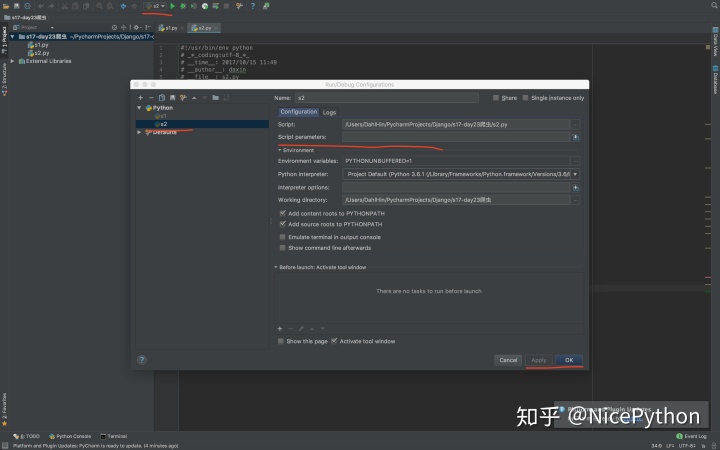The height and width of the screenshot is (450, 720).
Task: Click scroll-from-source target icon in Project panel
Action: pos(114,28)
